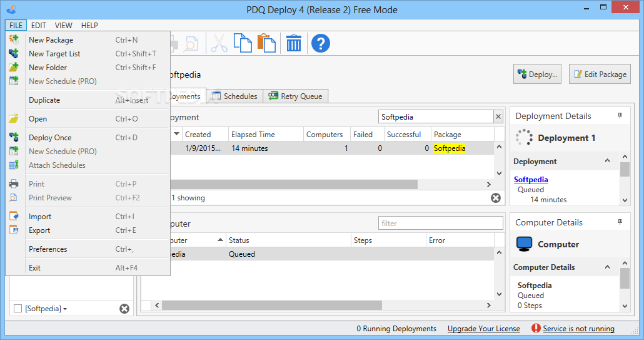644x340 pixels.
Task: Click the blue Computer monitor icon
Action: coord(524,244)
